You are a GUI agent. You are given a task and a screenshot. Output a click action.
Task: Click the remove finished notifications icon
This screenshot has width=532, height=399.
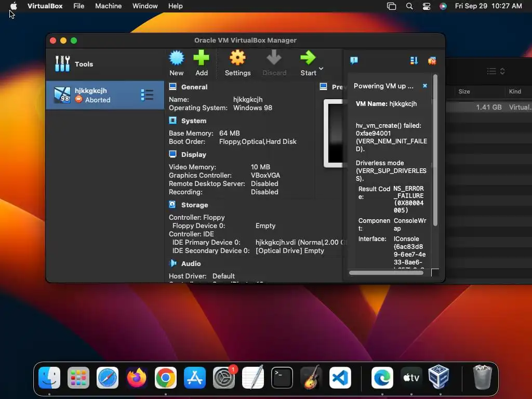click(432, 61)
